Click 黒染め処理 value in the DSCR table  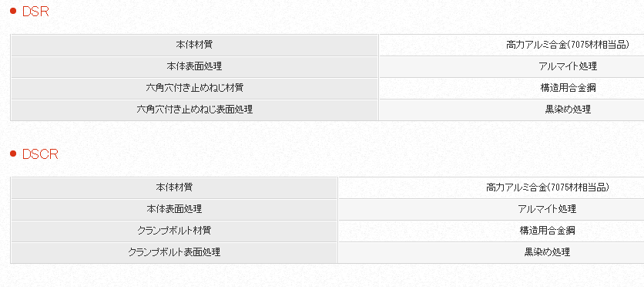[x=548, y=252]
